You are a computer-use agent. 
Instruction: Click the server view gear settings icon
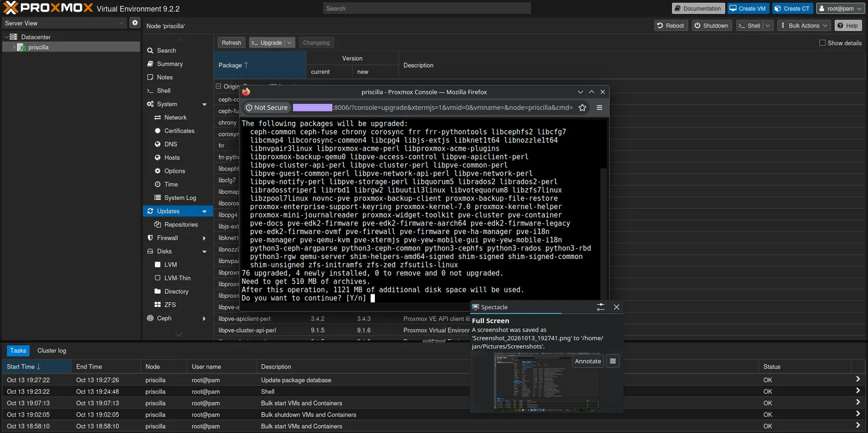pyautogui.click(x=135, y=23)
